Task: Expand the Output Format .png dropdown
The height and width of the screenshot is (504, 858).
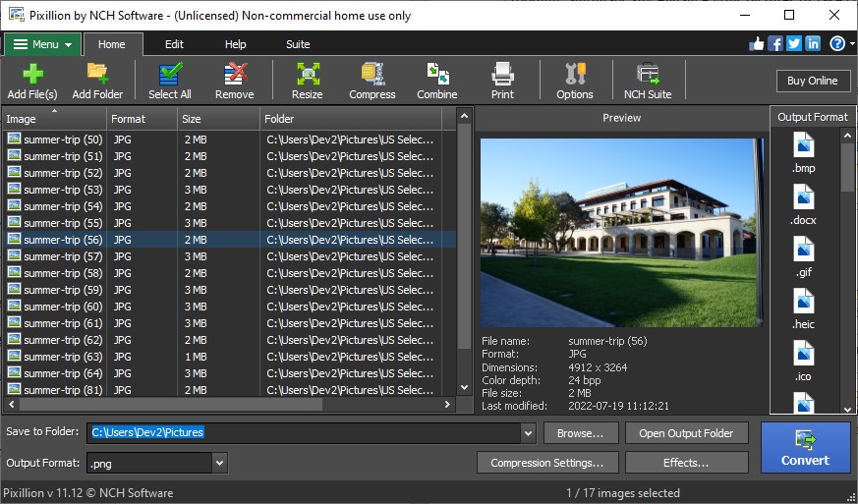Action: [219, 463]
